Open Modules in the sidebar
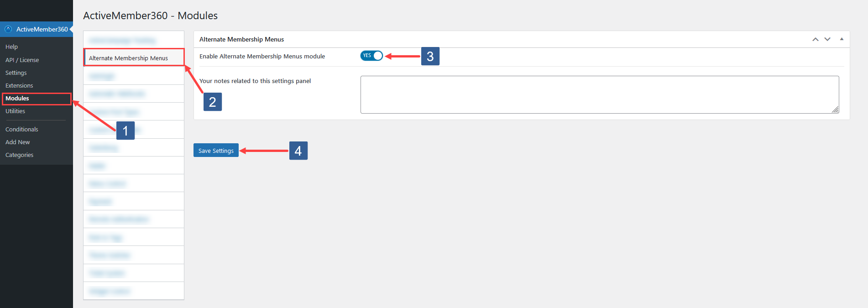This screenshot has width=868, height=308. coord(17,98)
